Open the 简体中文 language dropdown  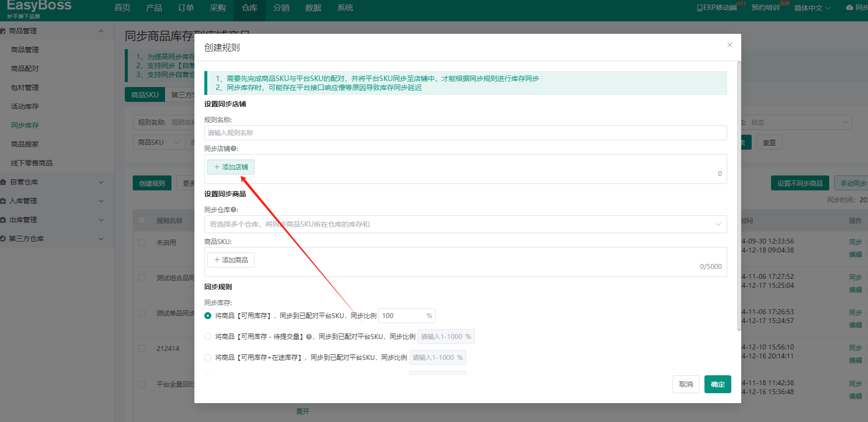(812, 8)
